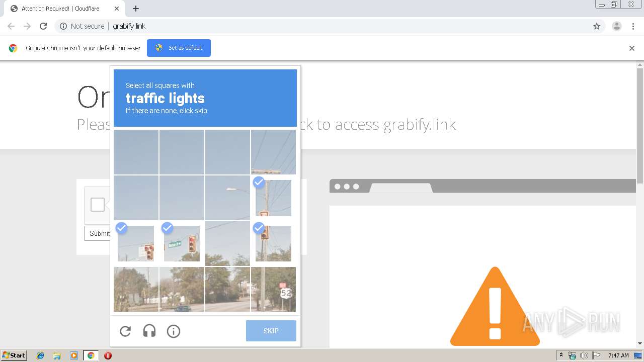Open the Windows Start menu
This screenshot has width=644, height=362.
click(14, 355)
